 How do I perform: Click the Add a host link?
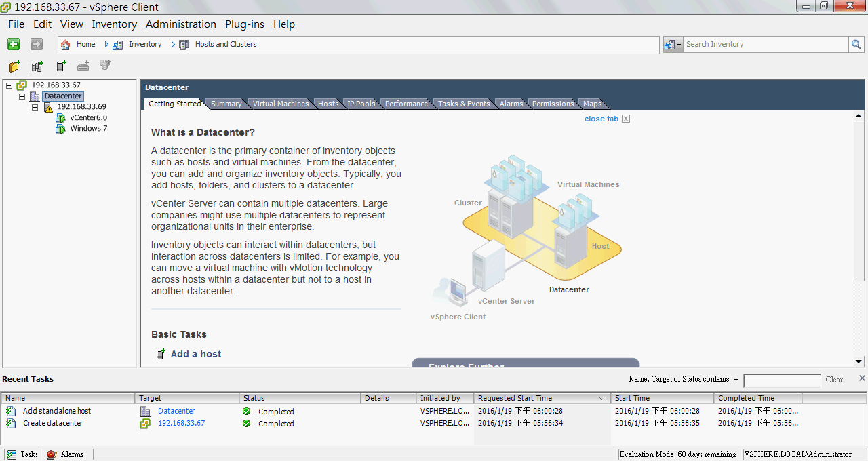[196, 354]
